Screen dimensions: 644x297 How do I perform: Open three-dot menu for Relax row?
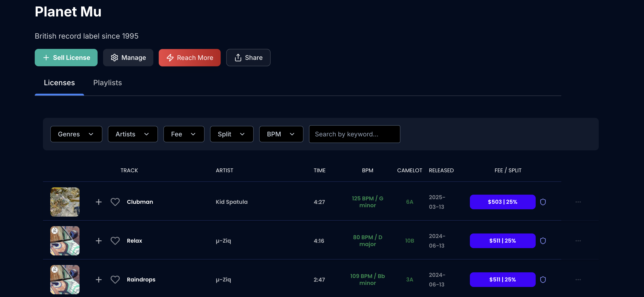pyautogui.click(x=578, y=241)
